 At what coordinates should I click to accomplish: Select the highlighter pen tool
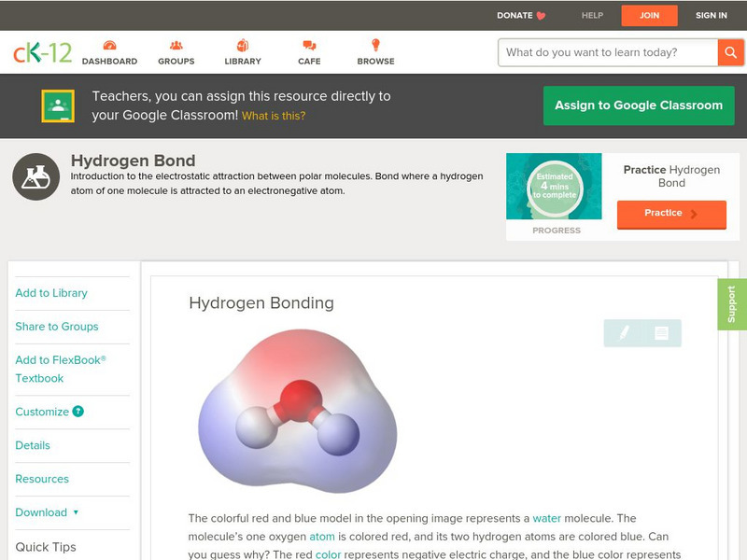click(624, 332)
